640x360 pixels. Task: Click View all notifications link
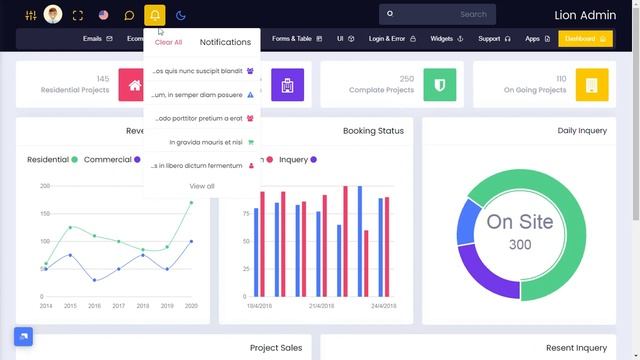(x=202, y=186)
